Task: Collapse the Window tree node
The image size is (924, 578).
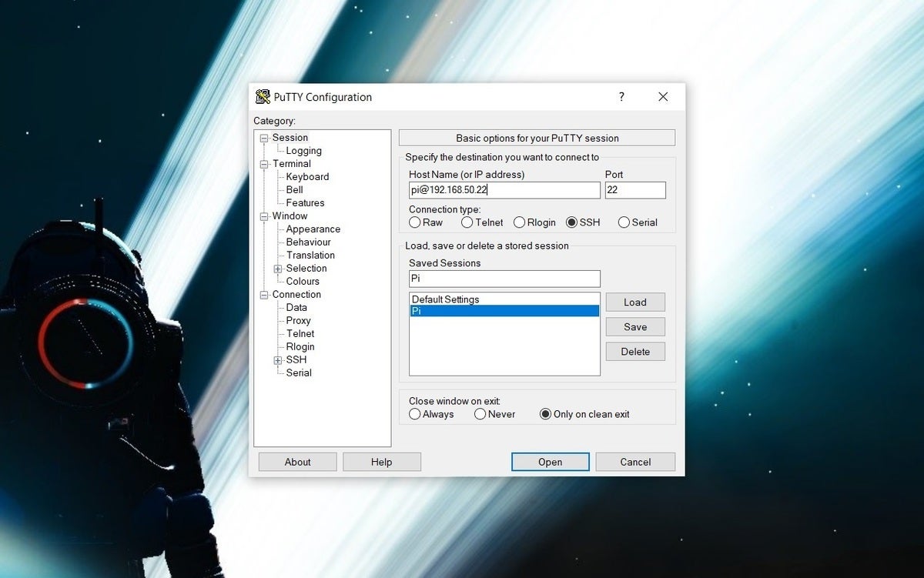Action: (x=264, y=216)
